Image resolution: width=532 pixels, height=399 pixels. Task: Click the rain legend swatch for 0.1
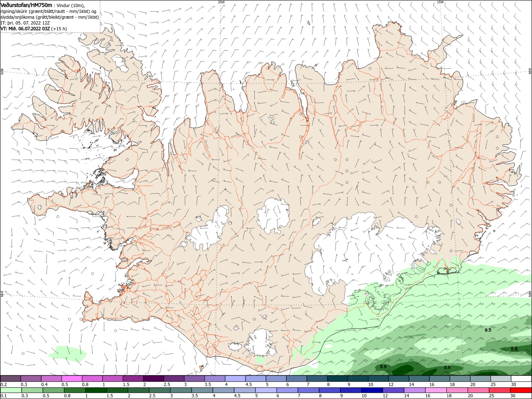(x=11, y=390)
